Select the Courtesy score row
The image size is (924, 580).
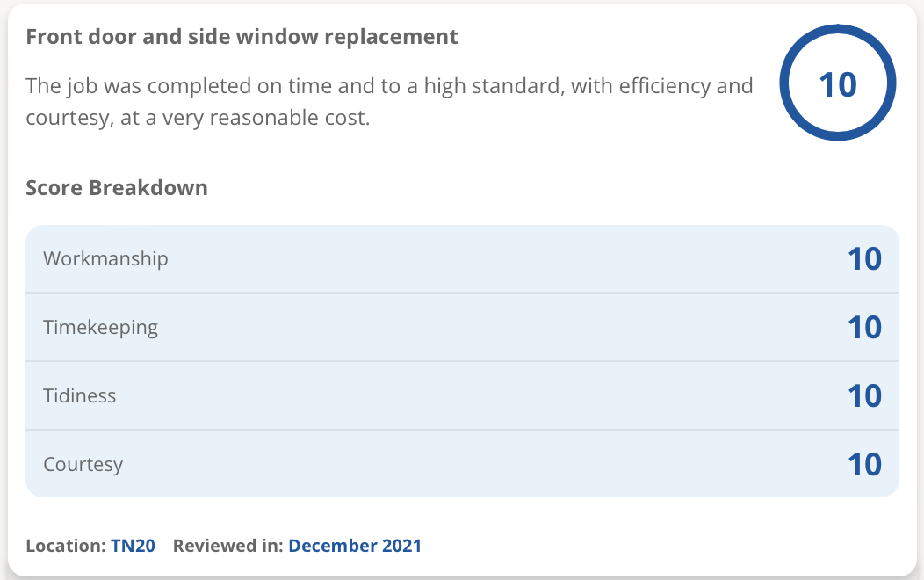462,464
